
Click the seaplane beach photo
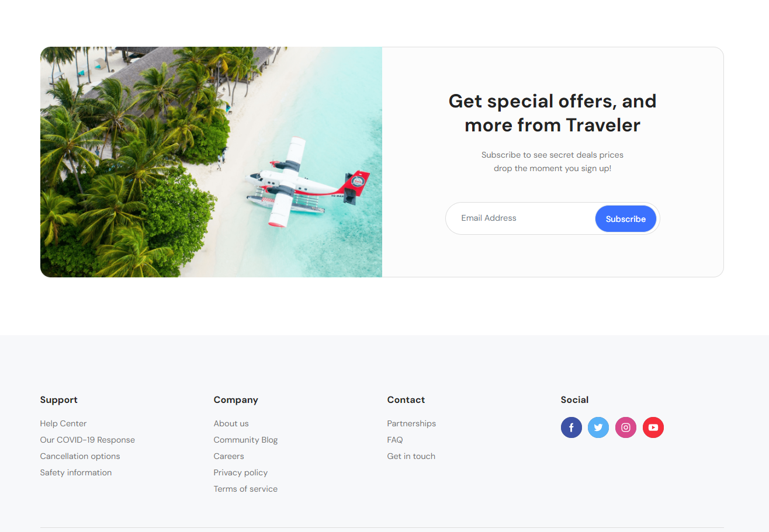(x=211, y=162)
